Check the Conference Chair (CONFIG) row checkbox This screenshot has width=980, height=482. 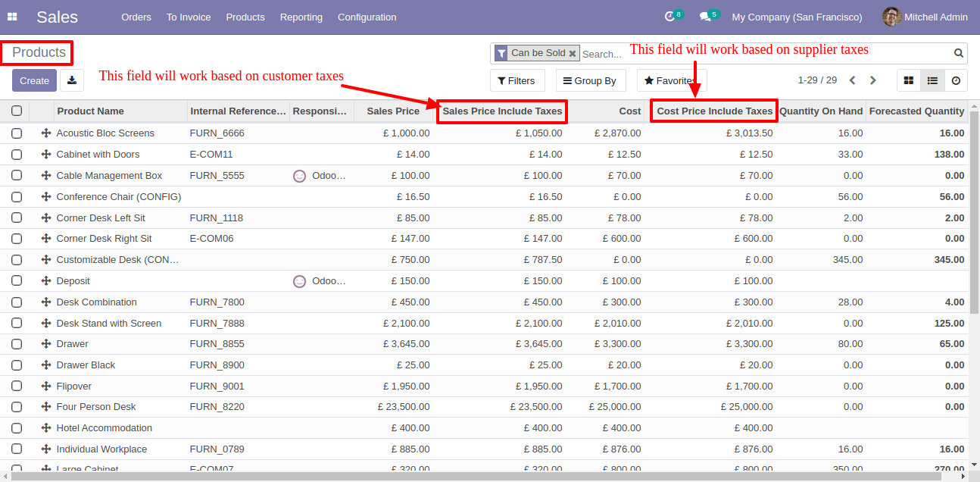17,197
